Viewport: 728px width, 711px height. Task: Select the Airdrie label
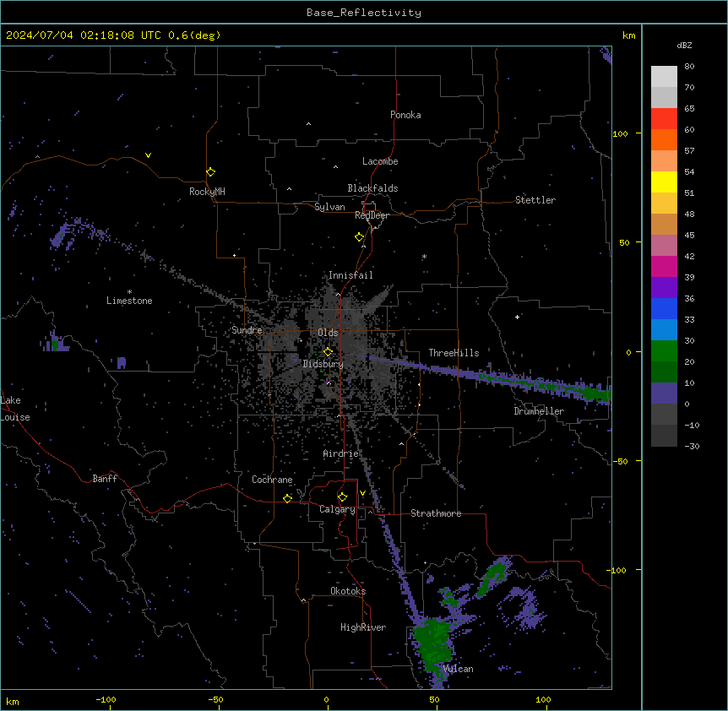click(341, 453)
